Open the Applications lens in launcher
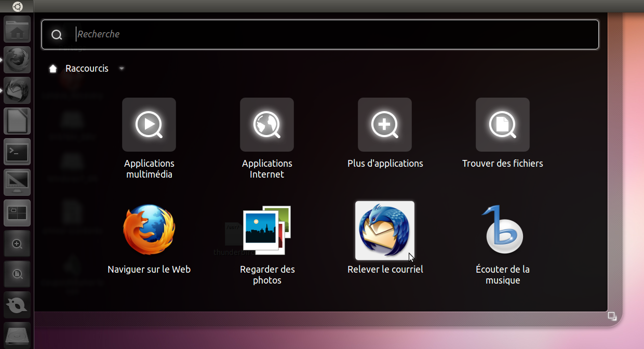The height and width of the screenshot is (349, 644). [17, 244]
